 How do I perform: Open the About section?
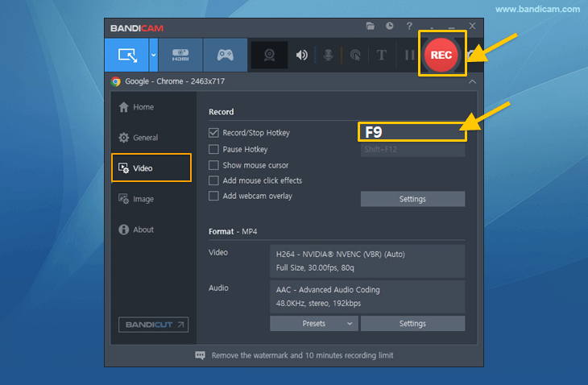coord(136,230)
